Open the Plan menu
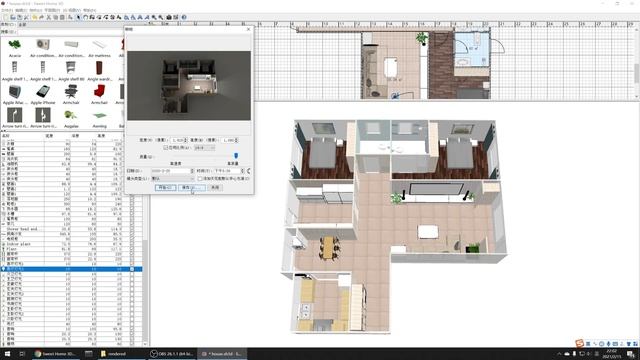This screenshot has height=360, width=640. tap(52, 10)
